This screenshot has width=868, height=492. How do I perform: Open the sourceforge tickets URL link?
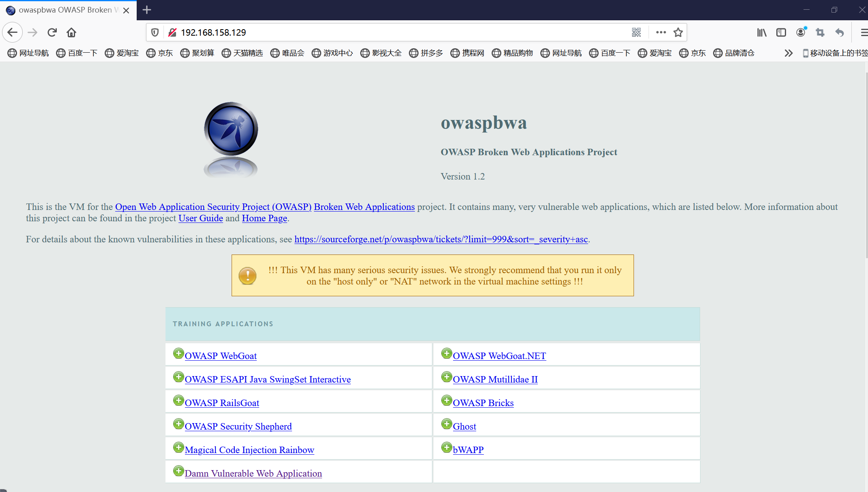click(x=441, y=239)
